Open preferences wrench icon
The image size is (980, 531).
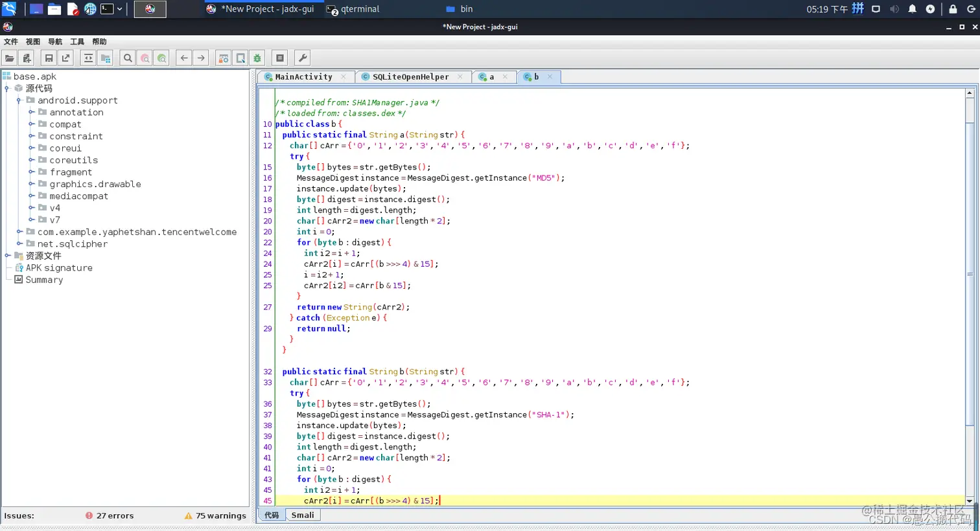(x=302, y=58)
